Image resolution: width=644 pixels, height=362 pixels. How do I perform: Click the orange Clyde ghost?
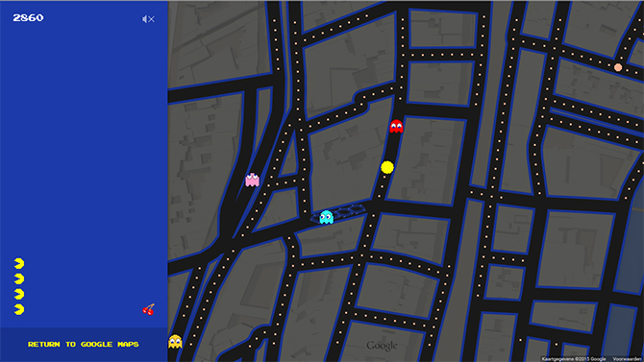coord(175,342)
